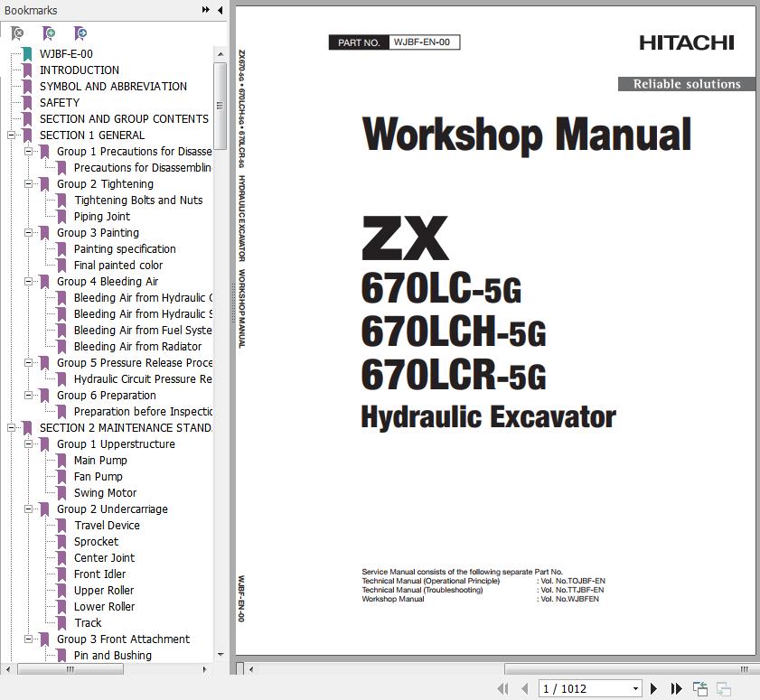Click the bookmarks horizontal scrollbar thumb

pyautogui.click(x=70, y=669)
